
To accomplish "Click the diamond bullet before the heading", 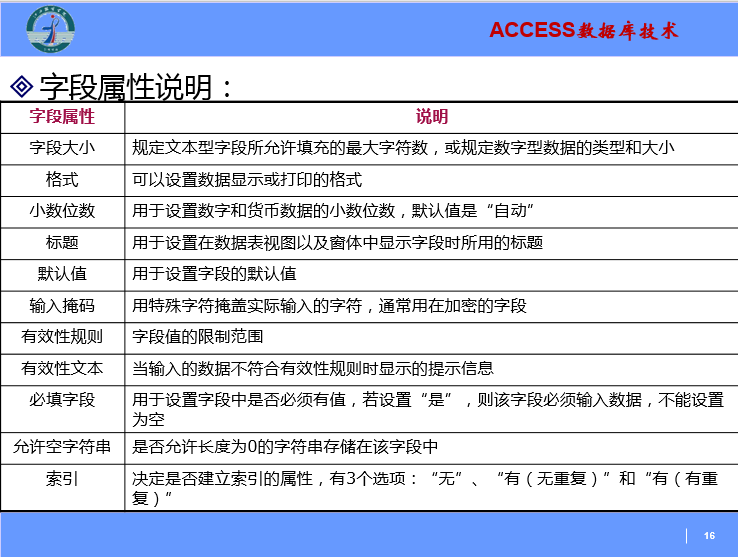I will coord(22,87).
